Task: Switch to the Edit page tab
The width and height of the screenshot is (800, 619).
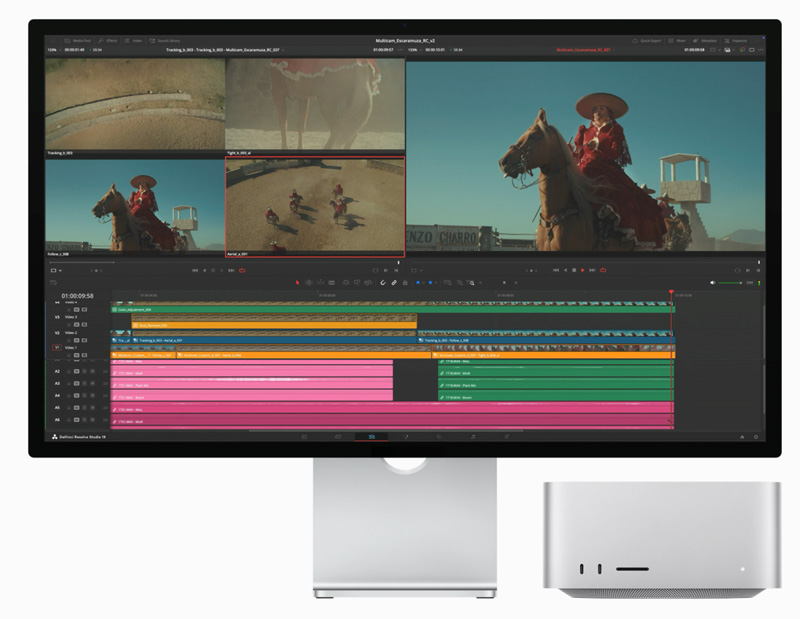Action: click(x=371, y=437)
